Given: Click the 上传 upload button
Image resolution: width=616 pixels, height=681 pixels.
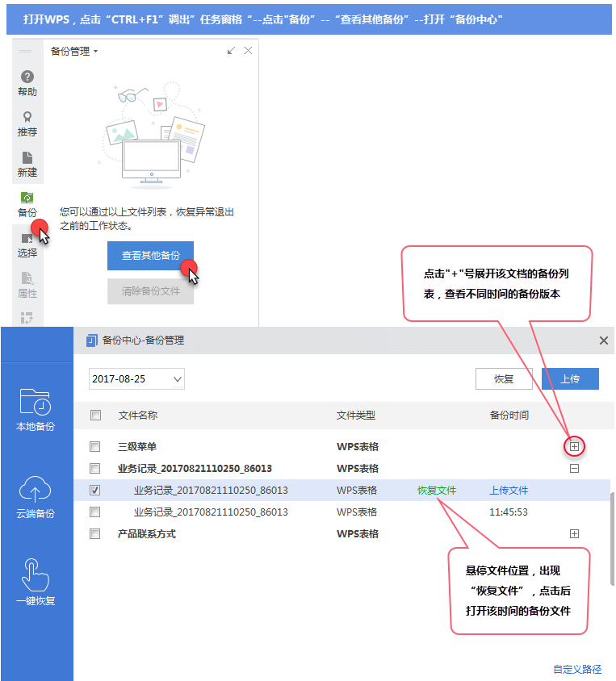Looking at the screenshot, I should tap(570, 378).
